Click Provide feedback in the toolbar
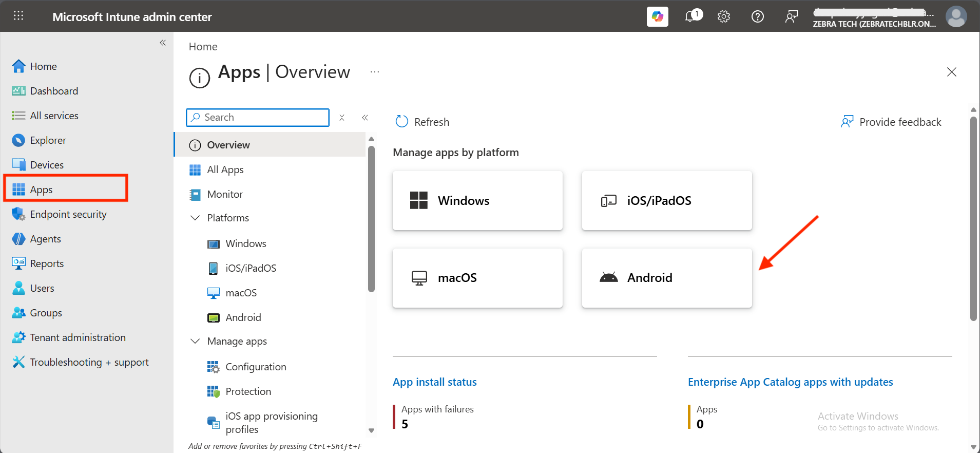980x453 pixels. pyautogui.click(x=891, y=122)
